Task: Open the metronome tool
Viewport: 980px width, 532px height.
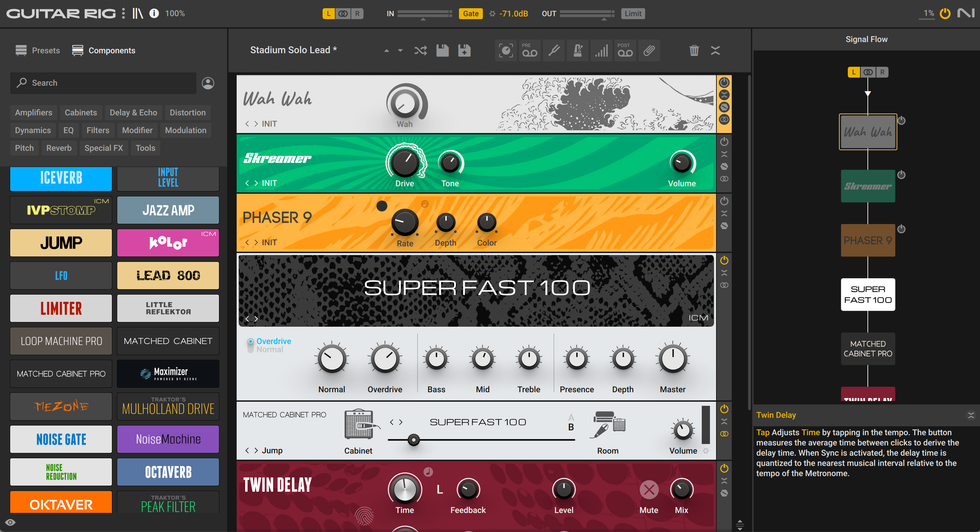Action: coord(577,51)
